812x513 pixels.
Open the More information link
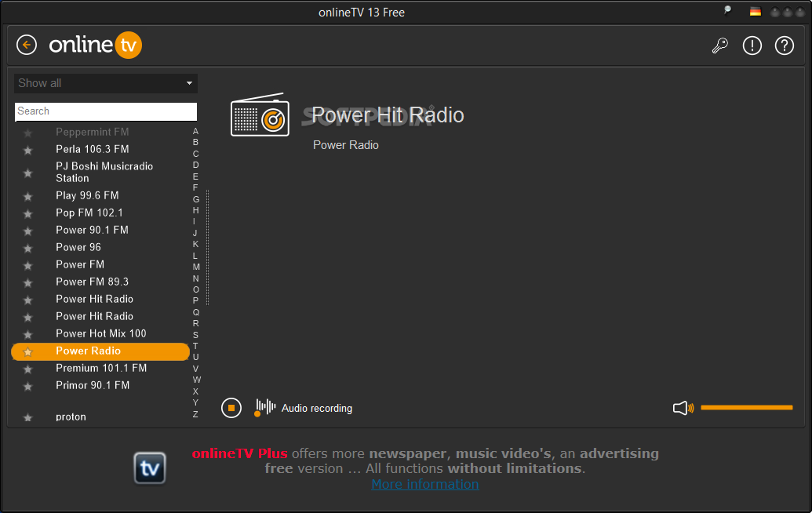click(x=425, y=484)
